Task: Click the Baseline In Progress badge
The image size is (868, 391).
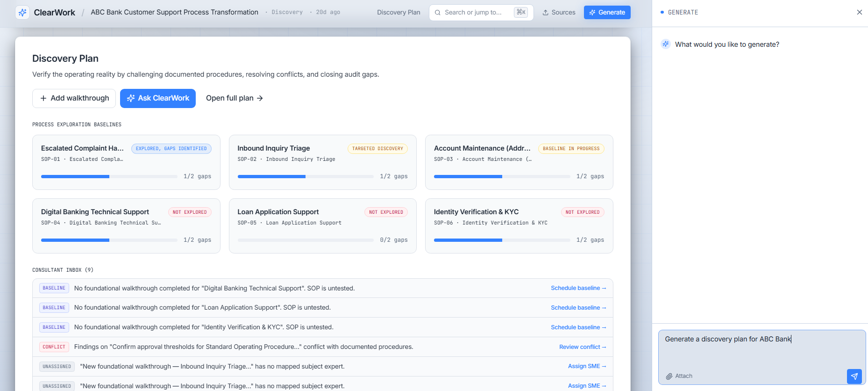Action: (571, 149)
